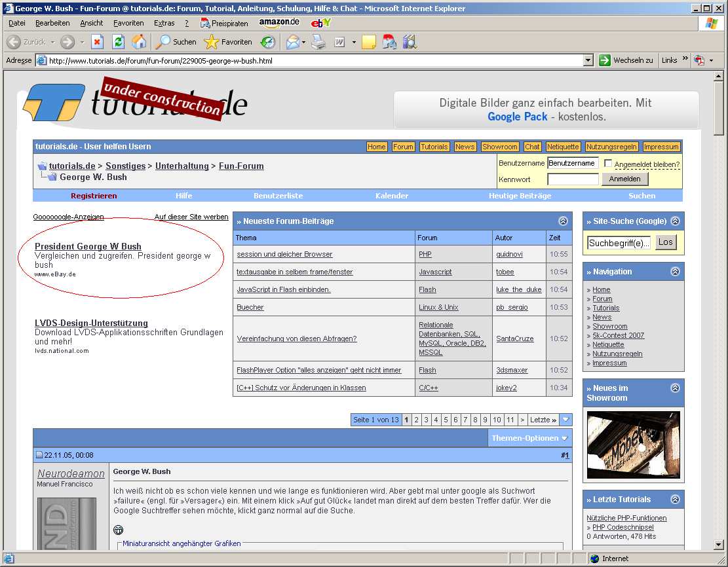
Task: Stop page loading with red X icon
Action: (x=97, y=42)
